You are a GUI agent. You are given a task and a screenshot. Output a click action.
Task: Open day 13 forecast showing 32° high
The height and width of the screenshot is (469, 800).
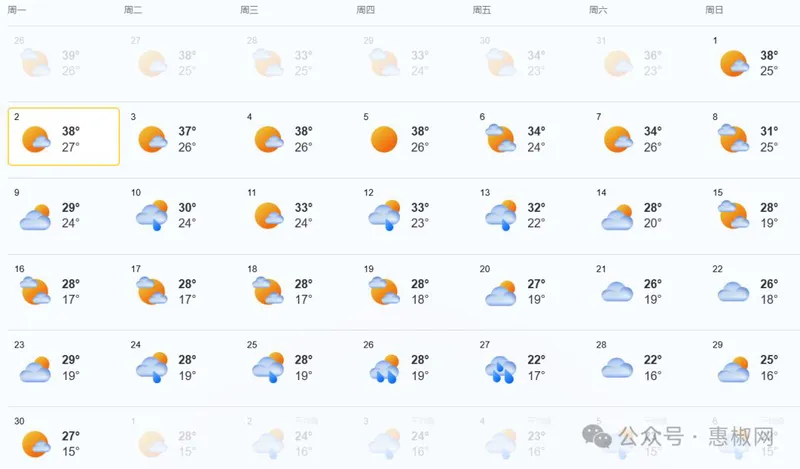(515, 215)
